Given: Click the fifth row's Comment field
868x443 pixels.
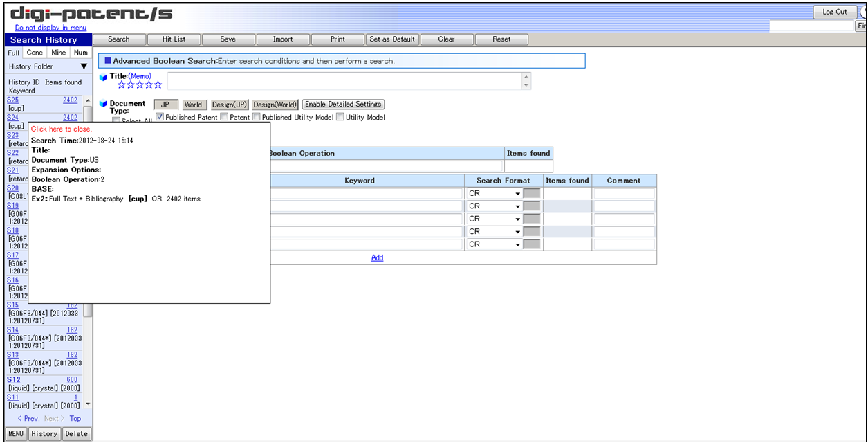Looking at the screenshot, I should coord(624,244).
